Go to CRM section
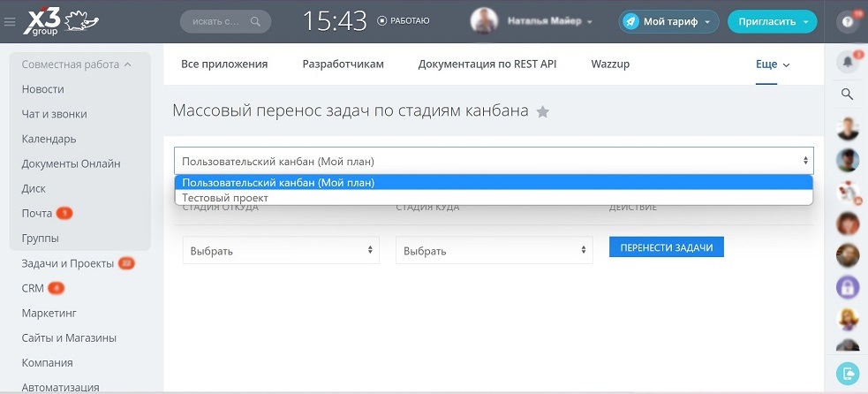 point(33,288)
